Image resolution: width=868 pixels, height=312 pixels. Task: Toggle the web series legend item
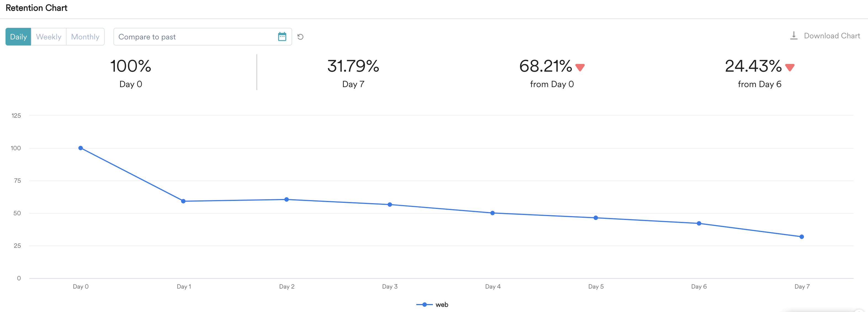[441, 305]
